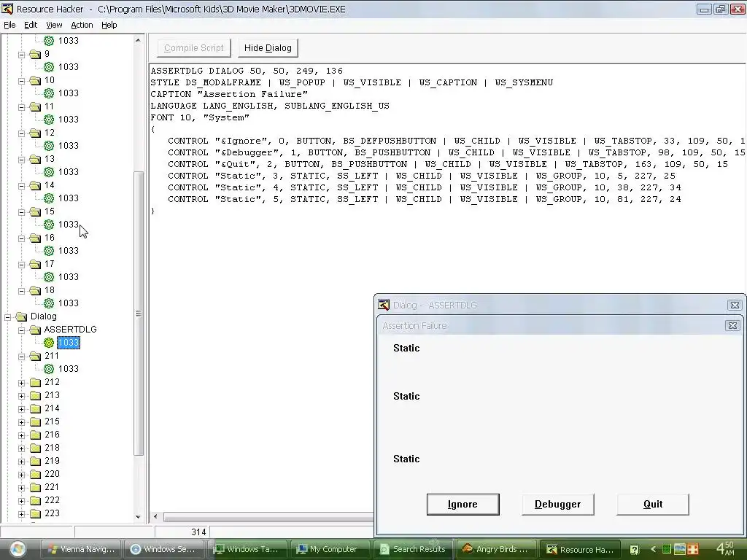Click gear icon of 1033 under folder 18

(x=49, y=303)
